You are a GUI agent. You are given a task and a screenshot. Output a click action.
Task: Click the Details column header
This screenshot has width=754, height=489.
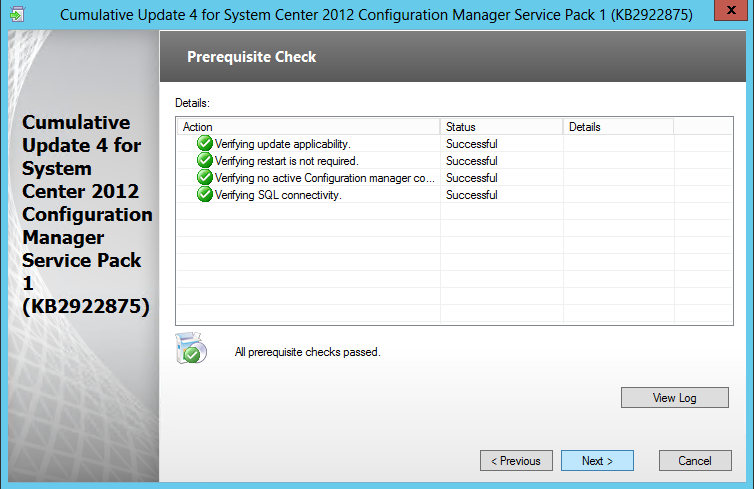tap(617, 127)
